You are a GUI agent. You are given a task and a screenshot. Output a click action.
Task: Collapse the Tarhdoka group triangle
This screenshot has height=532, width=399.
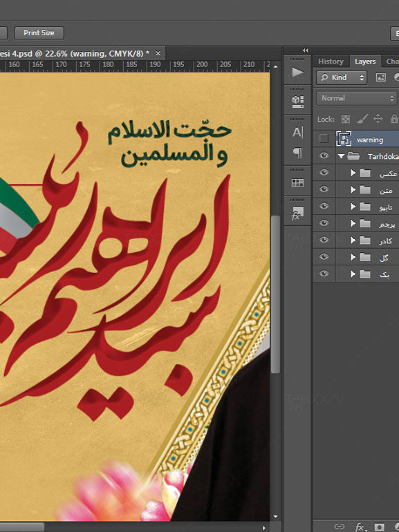pyautogui.click(x=342, y=156)
